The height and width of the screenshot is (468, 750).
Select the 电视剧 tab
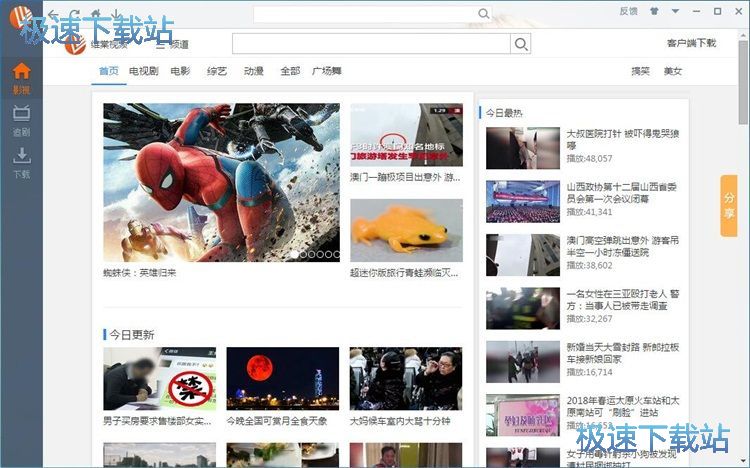(143, 71)
